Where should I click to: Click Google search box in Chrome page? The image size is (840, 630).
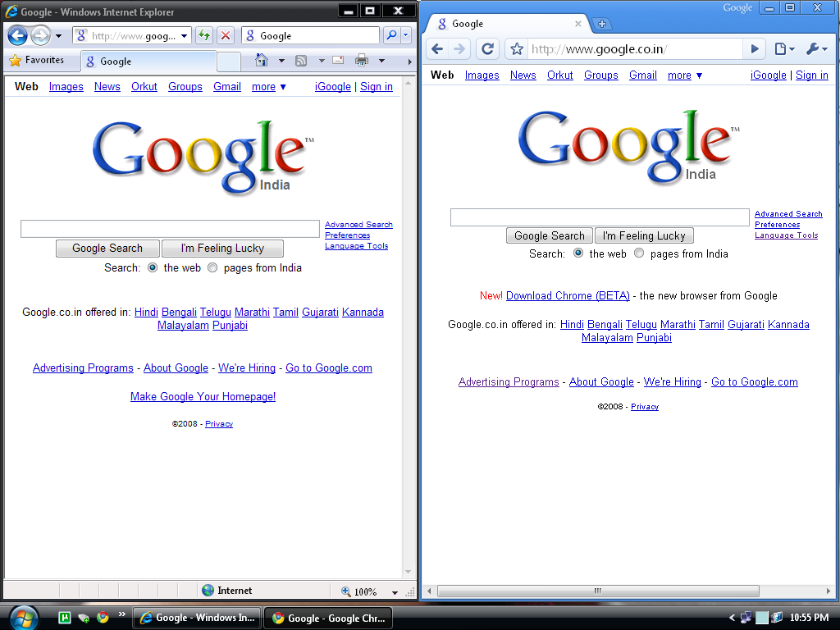pos(600,217)
